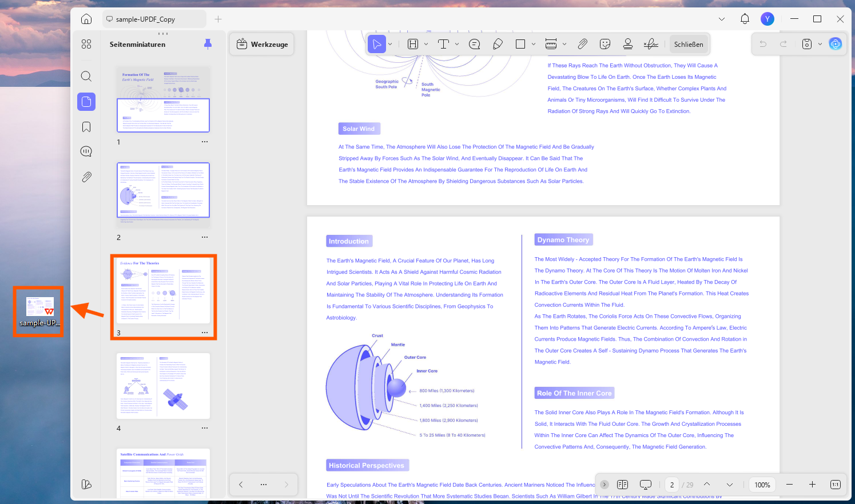Expand the text tool dropdown arrow
This screenshot has width=855, height=504.
tap(457, 44)
